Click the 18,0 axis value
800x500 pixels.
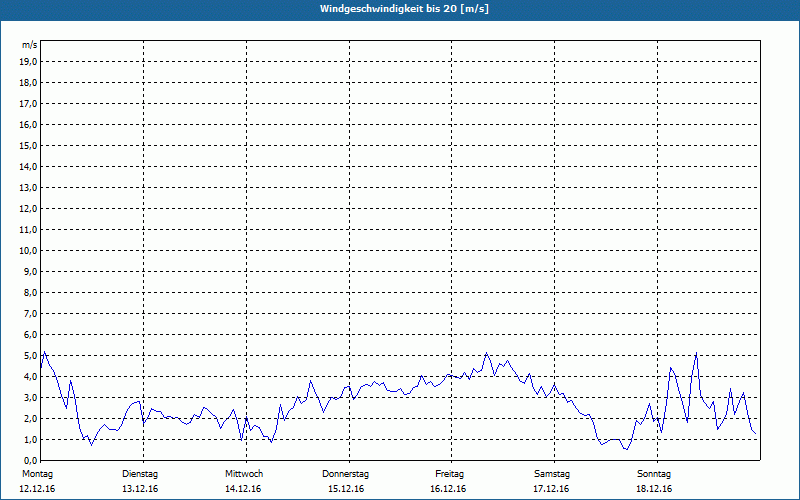pyautogui.click(x=28, y=83)
